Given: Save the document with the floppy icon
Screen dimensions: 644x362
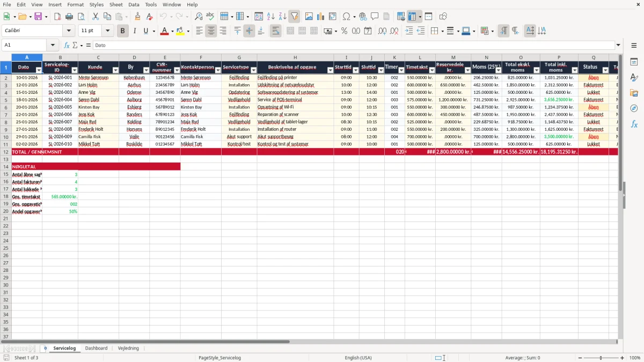Looking at the screenshot, I should click(x=38, y=17).
